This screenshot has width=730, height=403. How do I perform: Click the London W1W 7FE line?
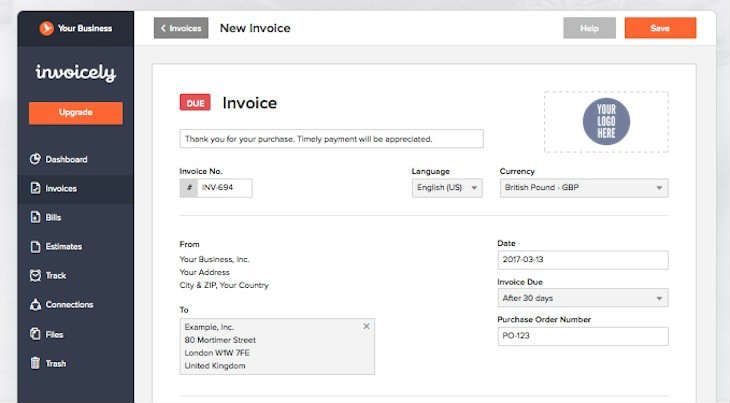[x=217, y=353]
